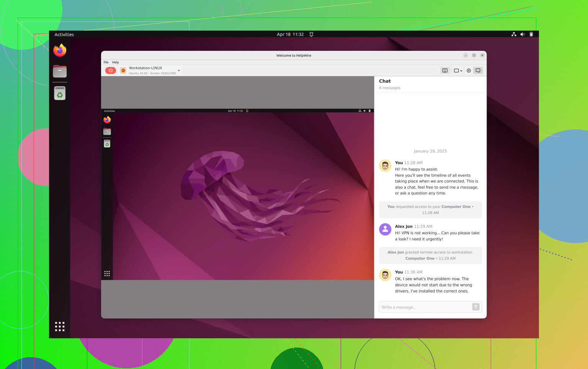Click Alex Jon's purple avatar
This screenshot has width=588, height=369.
[385, 229]
